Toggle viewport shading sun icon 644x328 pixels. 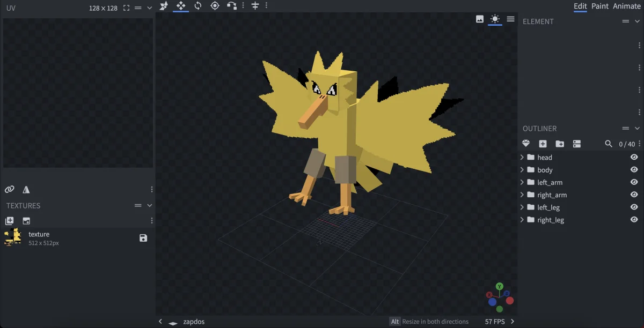click(495, 19)
